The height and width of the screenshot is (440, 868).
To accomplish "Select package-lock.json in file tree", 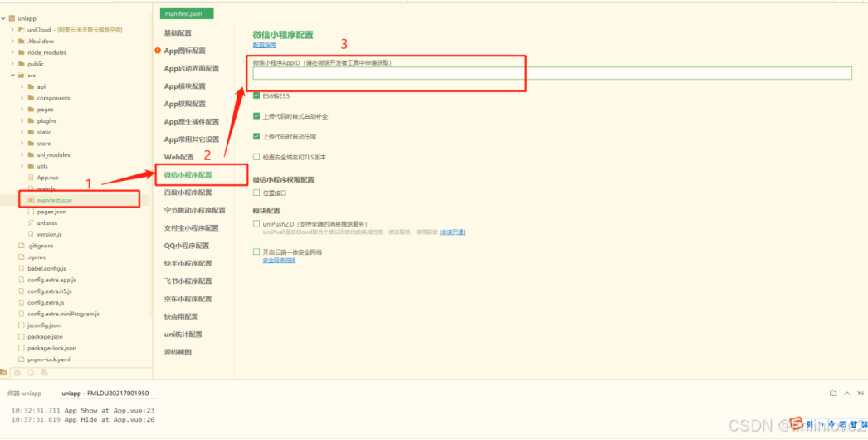I will click(x=52, y=348).
